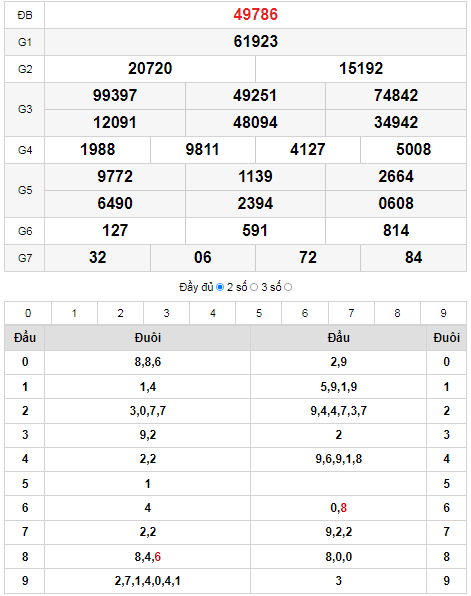Click digit 2 in number filter row
Image resolution: width=471 pixels, height=596 pixels.
coord(121,313)
